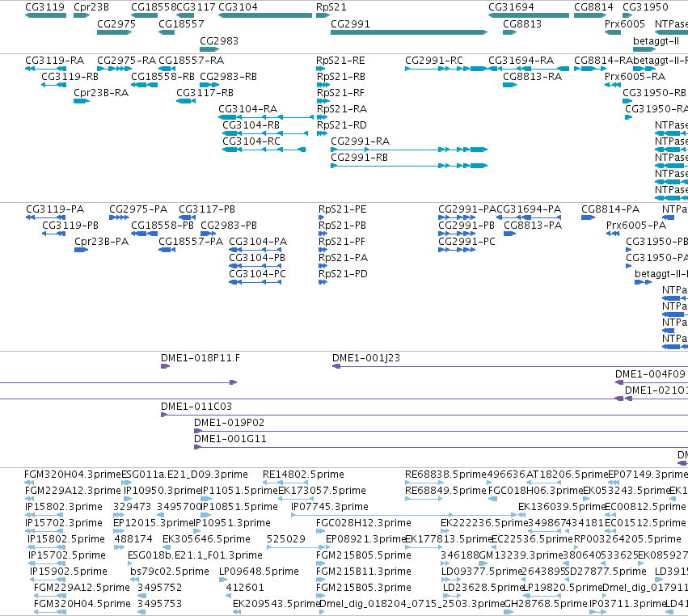Screen dimensions: 688x616
Task: Click the CG8813-RA transcript label
Action: 532,76
